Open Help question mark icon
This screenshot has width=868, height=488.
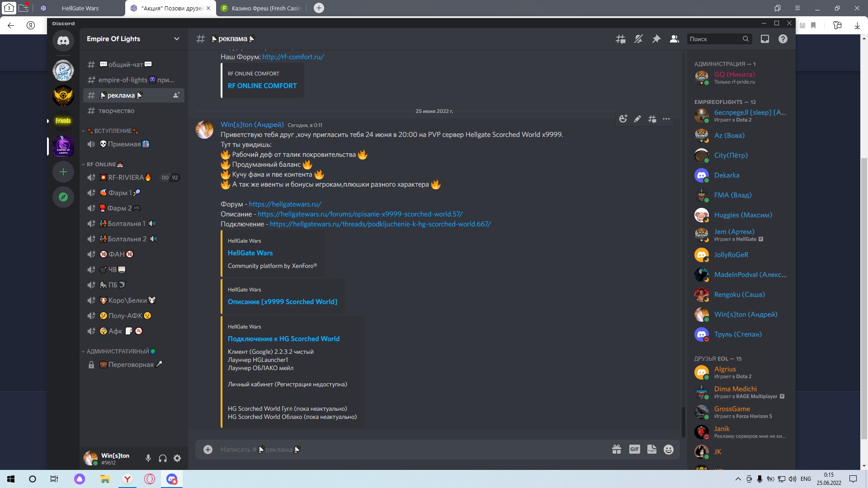[783, 39]
